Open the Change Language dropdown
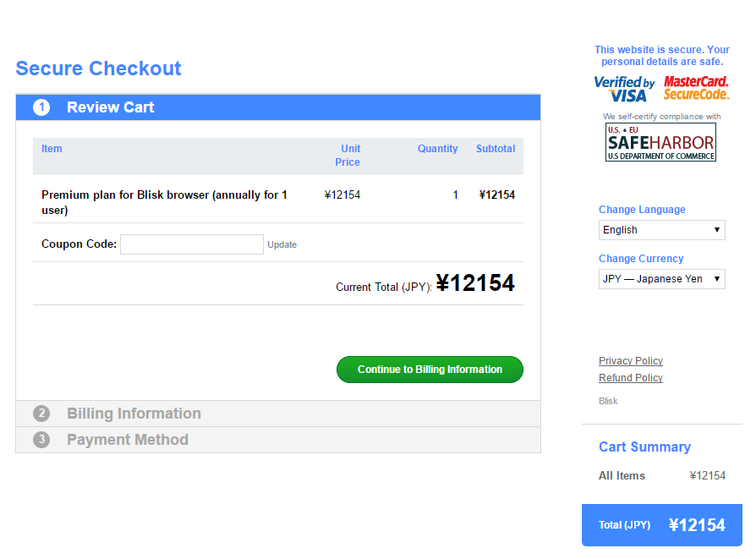 click(x=661, y=230)
